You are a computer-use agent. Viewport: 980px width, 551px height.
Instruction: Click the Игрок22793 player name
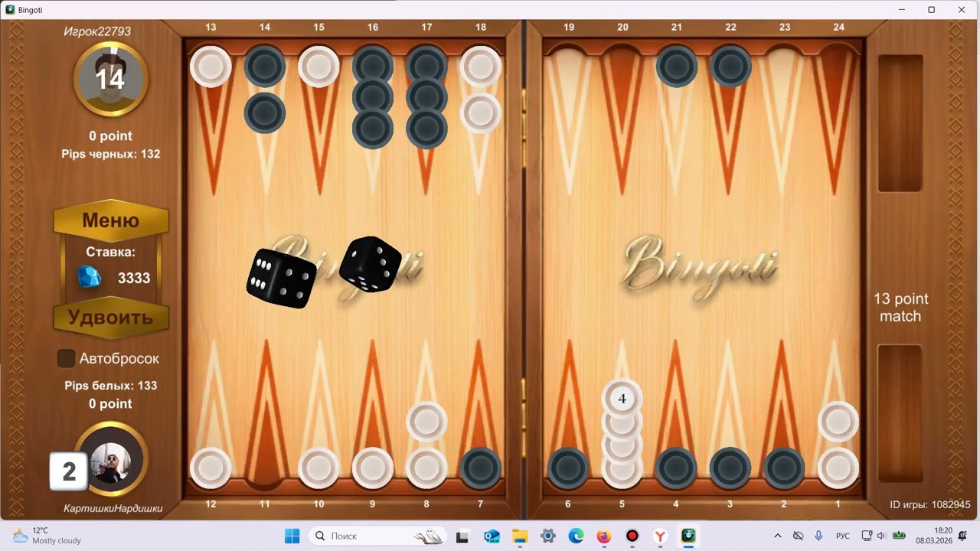[97, 31]
